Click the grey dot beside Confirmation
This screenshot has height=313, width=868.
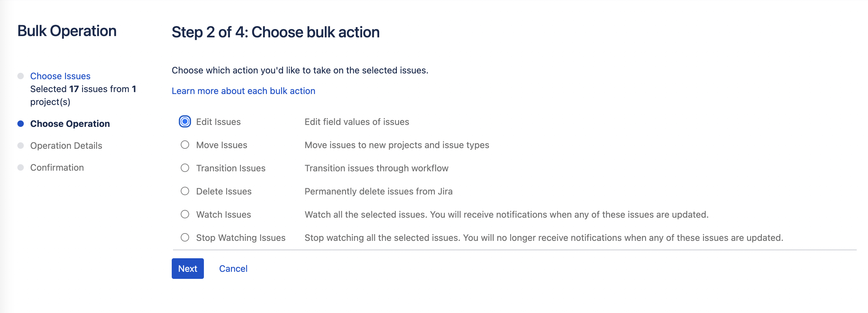tap(21, 168)
